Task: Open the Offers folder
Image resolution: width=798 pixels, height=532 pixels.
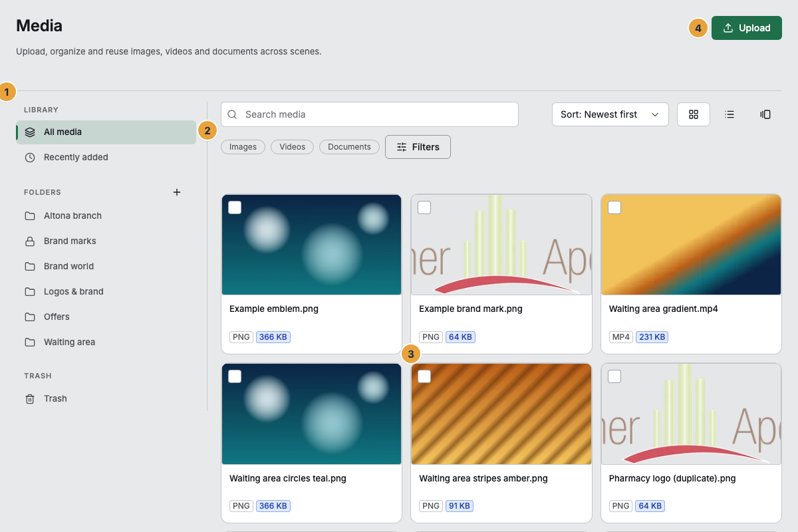Action: pos(106,317)
